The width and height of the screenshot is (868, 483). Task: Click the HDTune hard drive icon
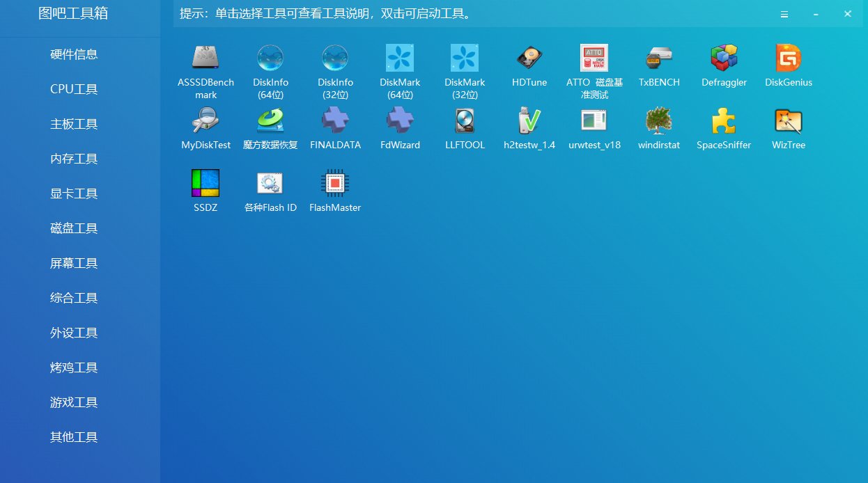[x=529, y=58]
